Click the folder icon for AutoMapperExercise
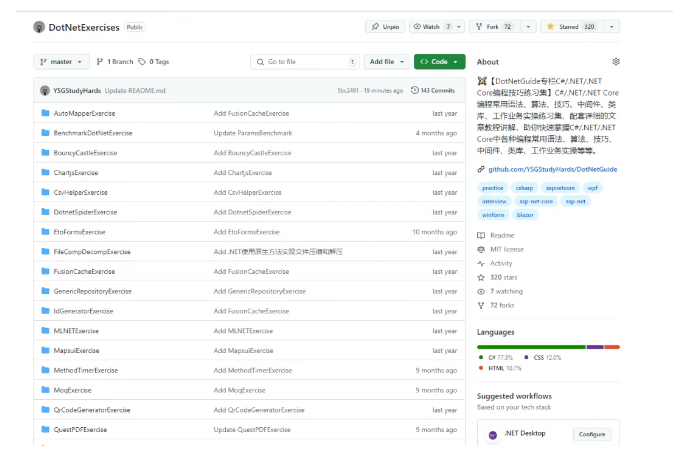The height and width of the screenshot is (474, 678). pos(45,113)
